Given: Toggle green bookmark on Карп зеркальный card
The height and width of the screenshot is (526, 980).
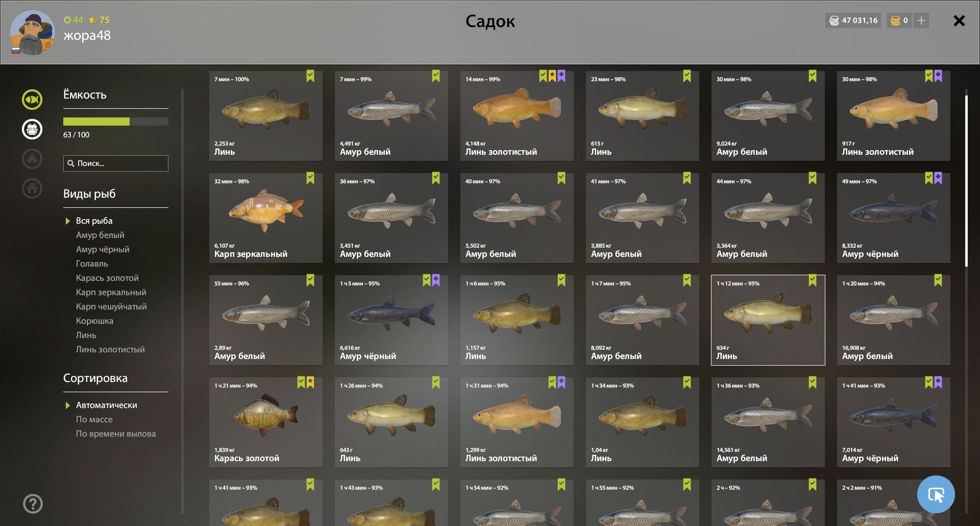Looking at the screenshot, I should click(310, 178).
